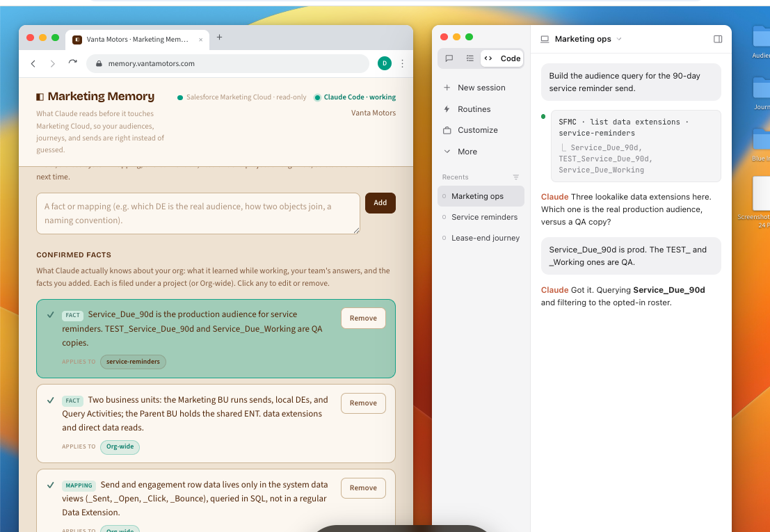Screen dimensions: 770x532
Task: Open browser three-dot menu
Action: pyautogui.click(x=402, y=63)
